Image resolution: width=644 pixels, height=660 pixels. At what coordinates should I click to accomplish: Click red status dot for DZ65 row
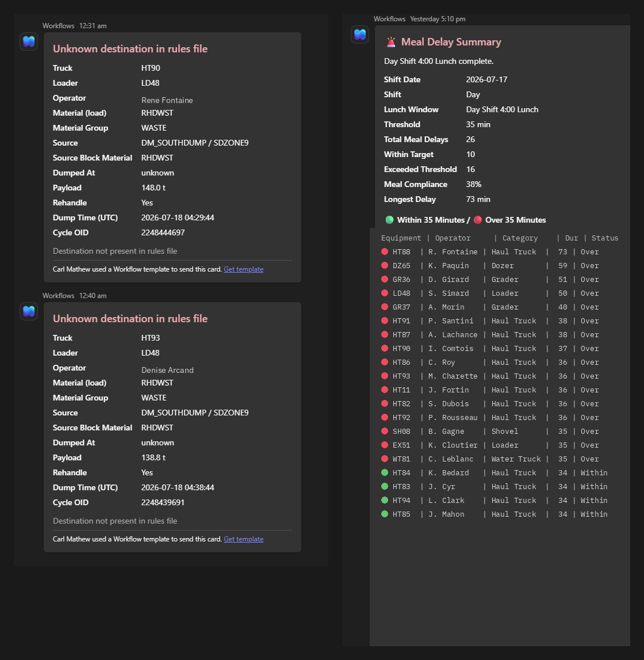[x=385, y=266]
